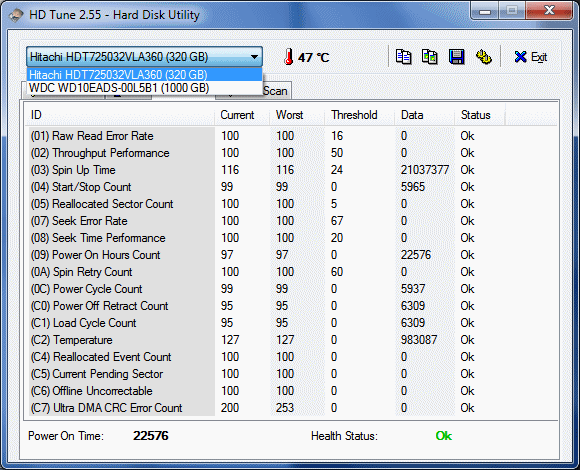Close the HD Tune window

[549, 11]
